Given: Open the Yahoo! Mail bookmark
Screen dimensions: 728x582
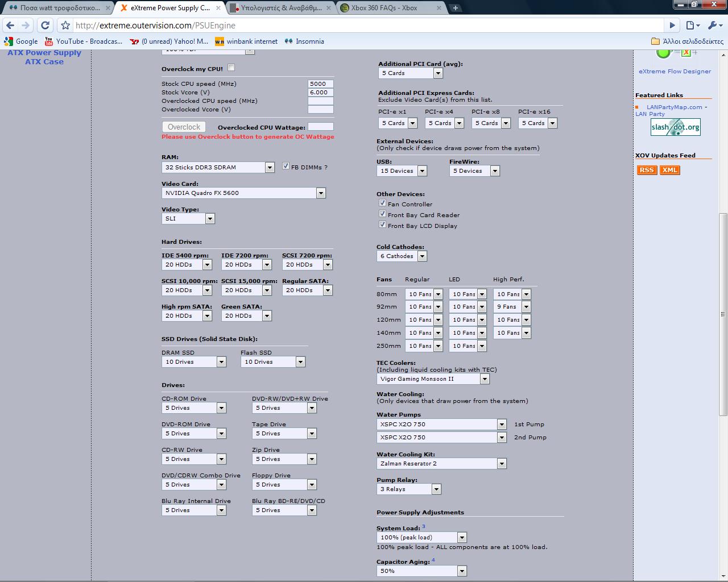Looking at the screenshot, I should [169, 41].
